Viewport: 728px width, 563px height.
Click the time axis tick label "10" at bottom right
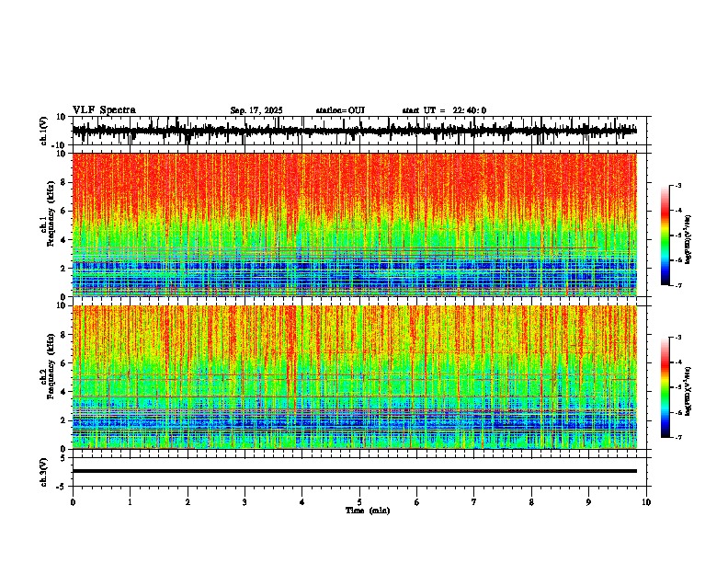click(x=646, y=502)
